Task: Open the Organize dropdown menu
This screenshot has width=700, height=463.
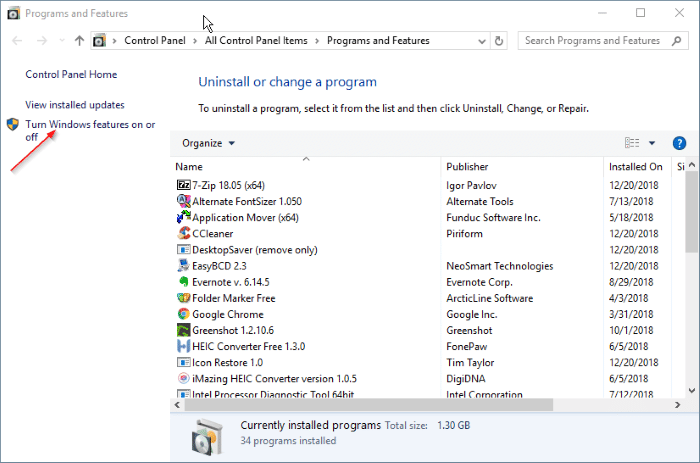Action: click(208, 143)
